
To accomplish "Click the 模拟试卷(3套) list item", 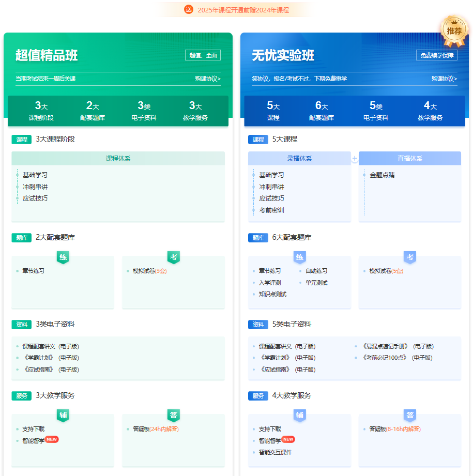I will [150, 270].
